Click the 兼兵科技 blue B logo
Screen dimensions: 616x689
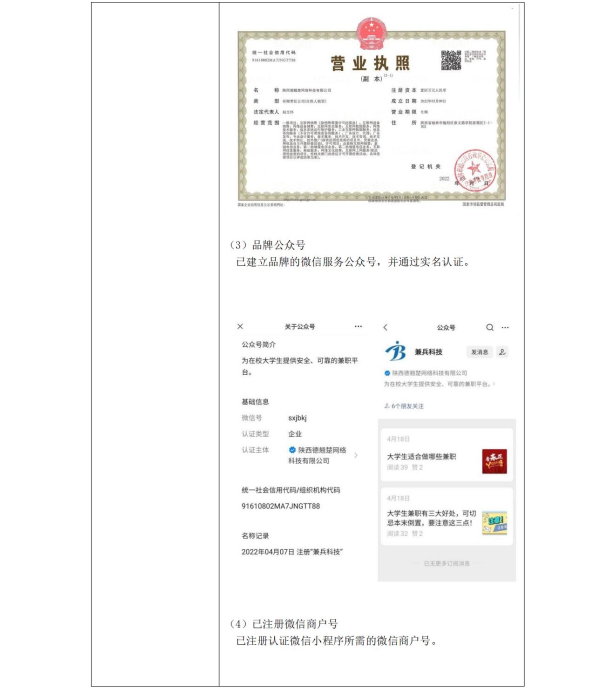pos(395,351)
